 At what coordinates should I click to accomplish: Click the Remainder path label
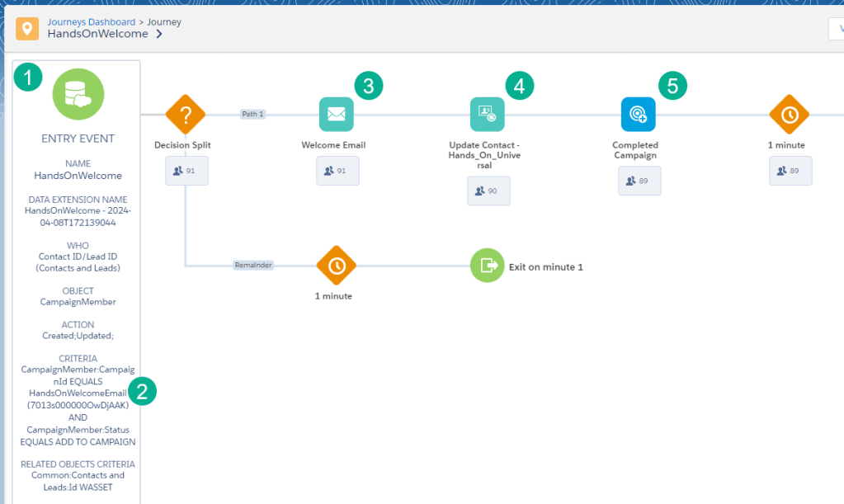tap(252, 265)
